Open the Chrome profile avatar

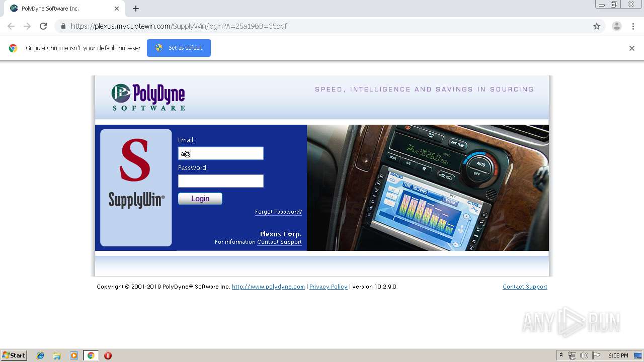click(617, 26)
